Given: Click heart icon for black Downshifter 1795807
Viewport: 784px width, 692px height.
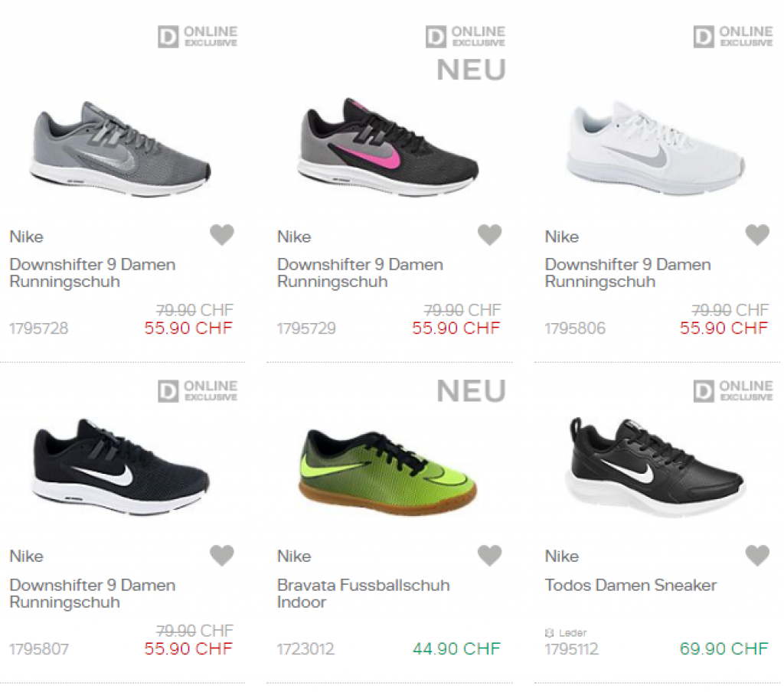Looking at the screenshot, I should pyautogui.click(x=222, y=555).
